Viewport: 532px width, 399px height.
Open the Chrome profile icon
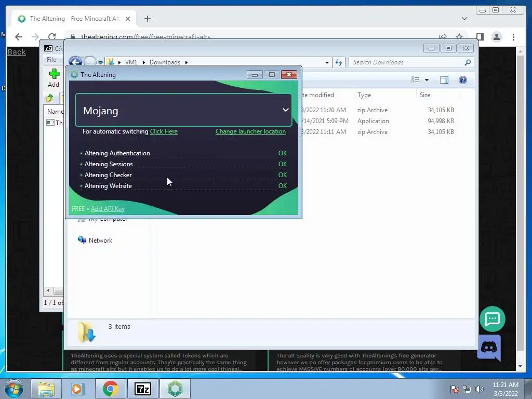tap(496, 37)
